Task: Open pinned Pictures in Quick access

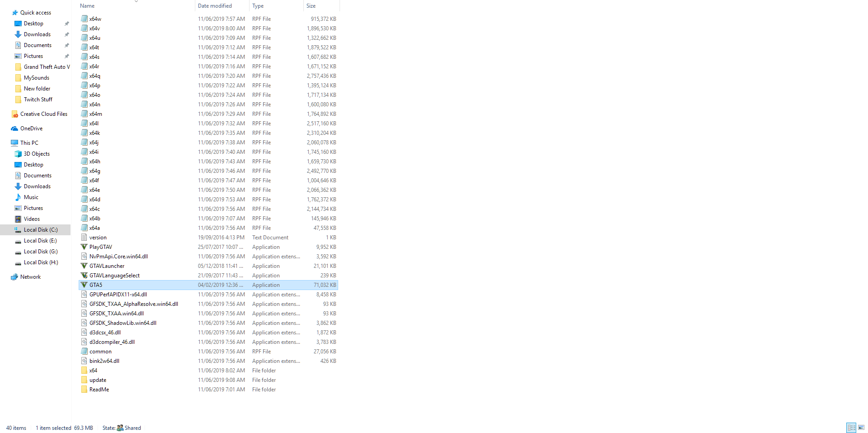Action: click(33, 56)
